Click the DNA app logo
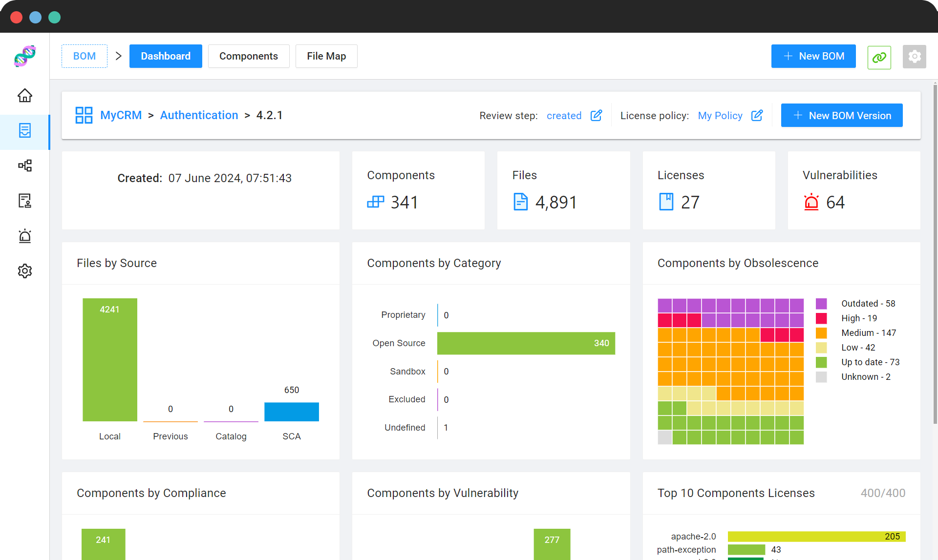The height and width of the screenshot is (560, 938). pyautogui.click(x=25, y=56)
